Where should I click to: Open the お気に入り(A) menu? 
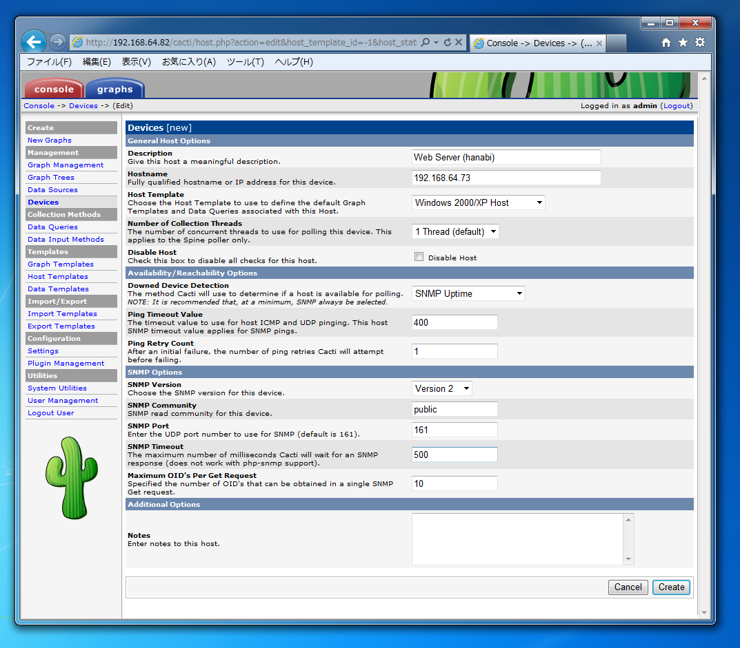coord(189,62)
